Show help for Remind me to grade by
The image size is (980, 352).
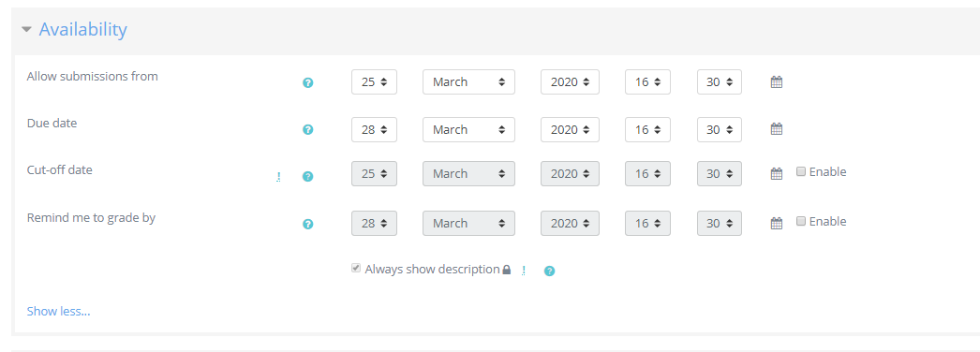click(307, 224)
